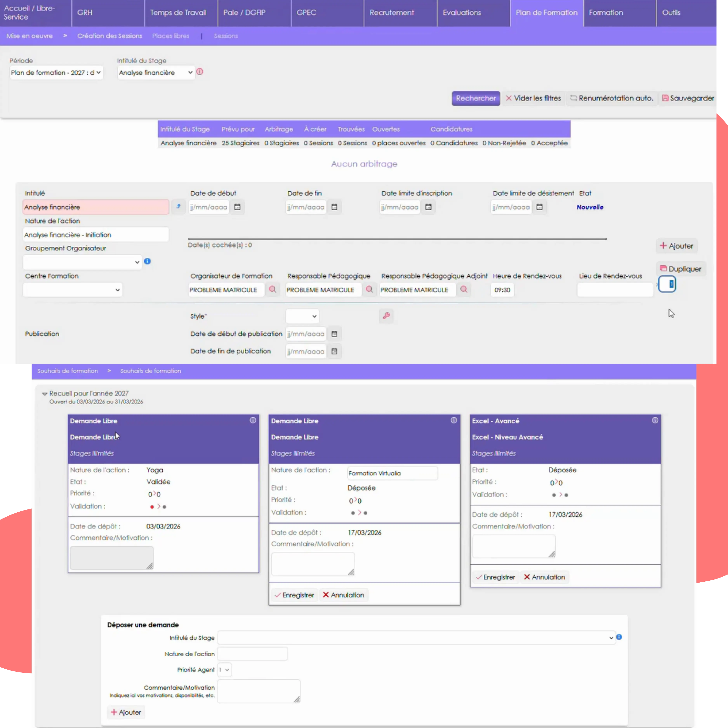The width and height of the screenshot is (728, 728).
Task: Click Nature de l'action field in Déposer une demande
Action: [x=252, y=654]
